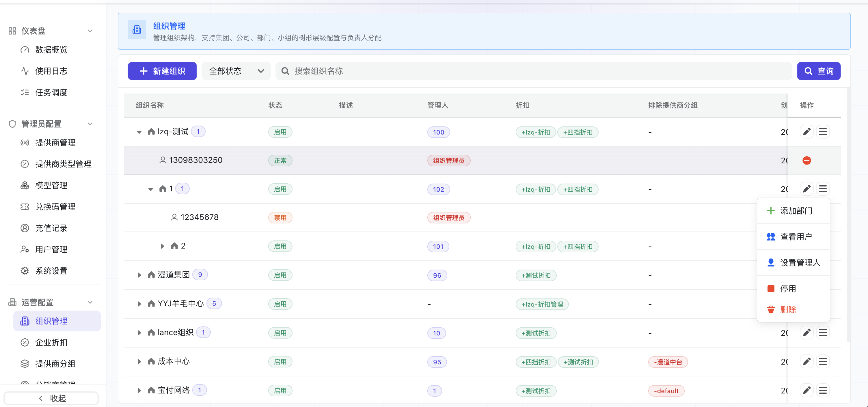Click the 新建组织 button
The image size is (868, 407).
[162, 71]
